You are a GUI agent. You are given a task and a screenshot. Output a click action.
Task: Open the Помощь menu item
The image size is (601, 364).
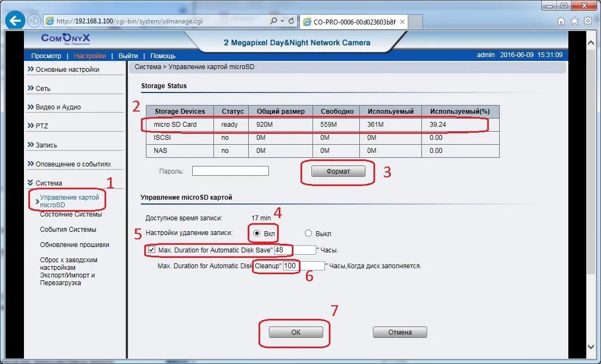click(x=163, y=55)
